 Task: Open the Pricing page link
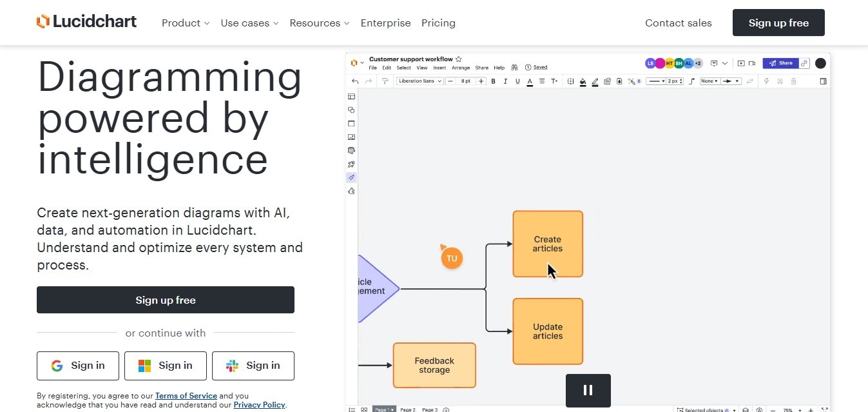(438, 23)
